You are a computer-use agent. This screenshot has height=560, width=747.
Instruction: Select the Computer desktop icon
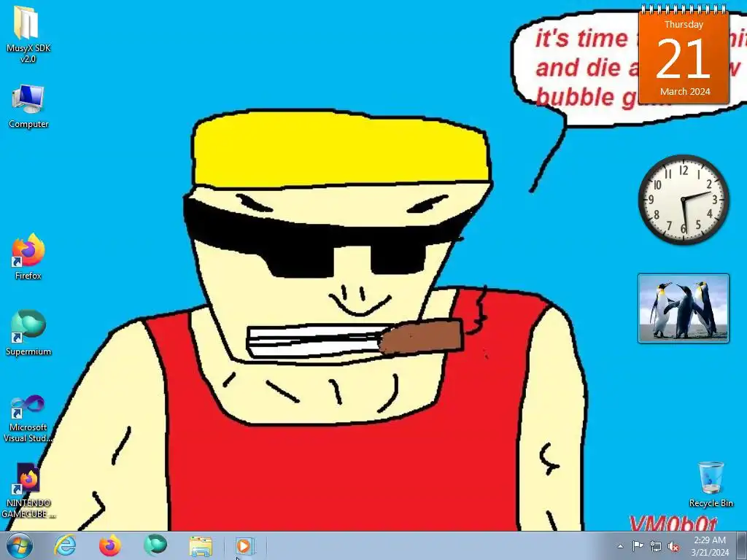pos(28,107)
